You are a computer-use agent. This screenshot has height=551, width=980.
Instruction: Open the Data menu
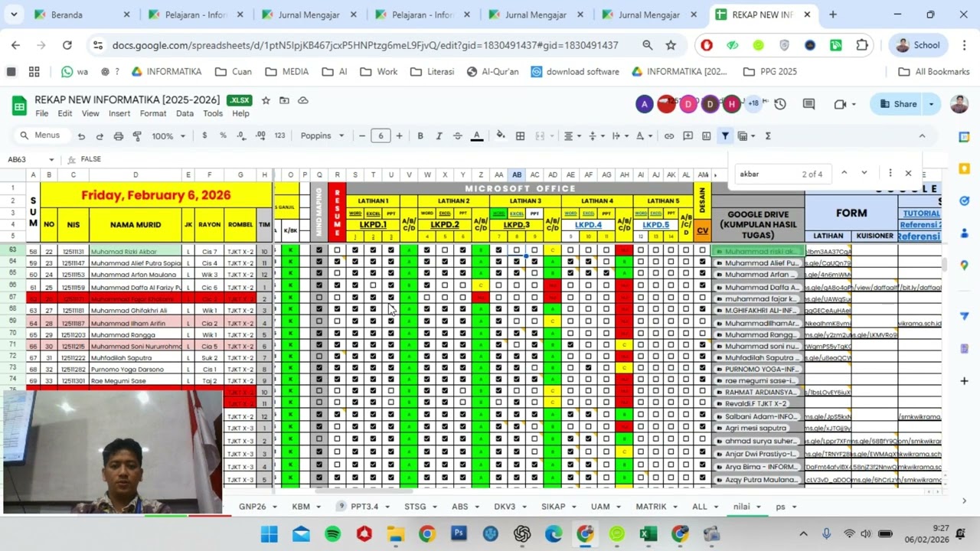pos(185,113)
